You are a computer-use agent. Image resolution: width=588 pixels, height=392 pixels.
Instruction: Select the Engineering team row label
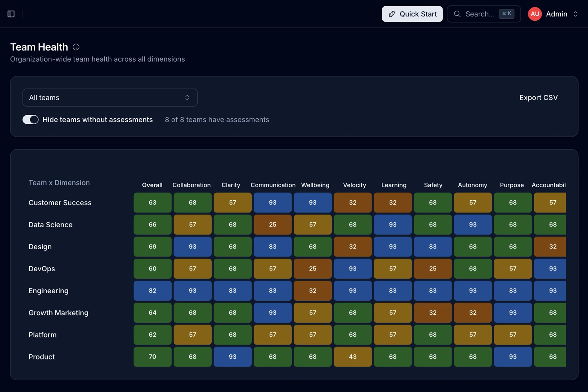[x=49, y=290]
